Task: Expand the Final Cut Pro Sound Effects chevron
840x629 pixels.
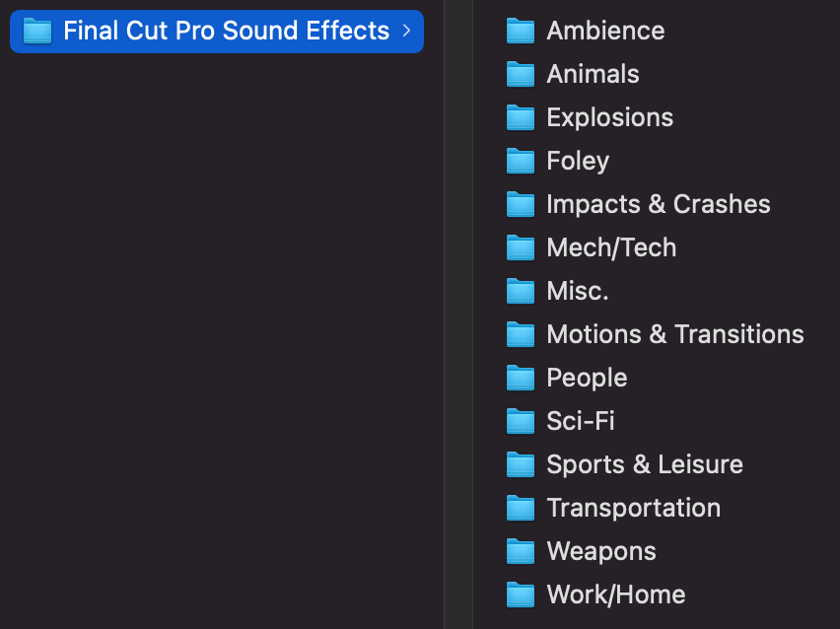Action: [406, 32]
